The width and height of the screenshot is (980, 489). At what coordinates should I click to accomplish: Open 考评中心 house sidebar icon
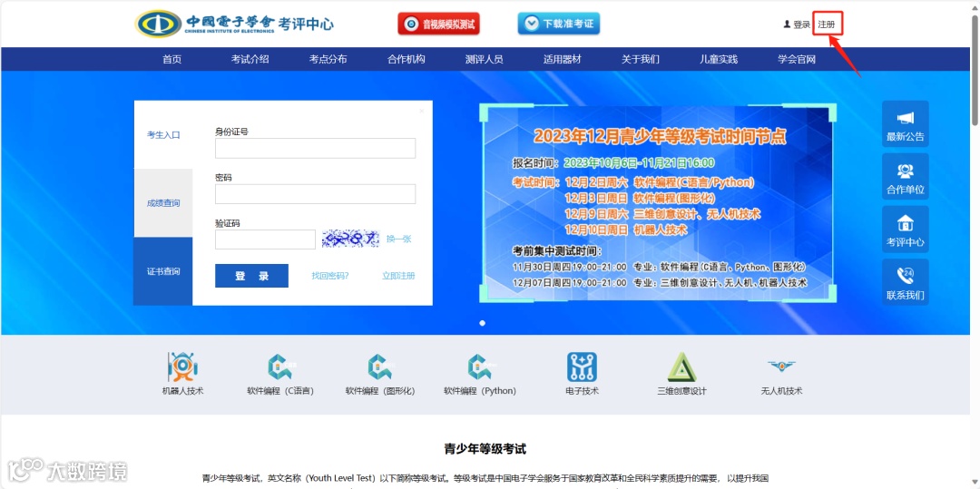[905, 230]
